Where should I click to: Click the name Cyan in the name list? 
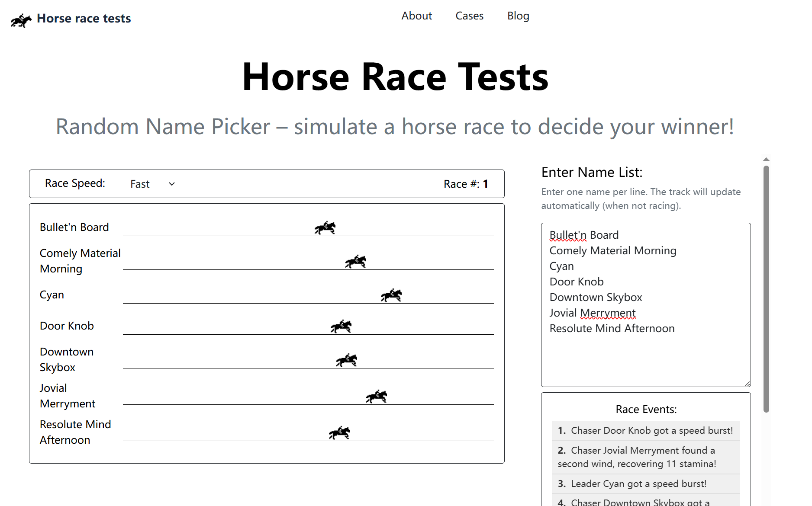click(x=561, y=266)
